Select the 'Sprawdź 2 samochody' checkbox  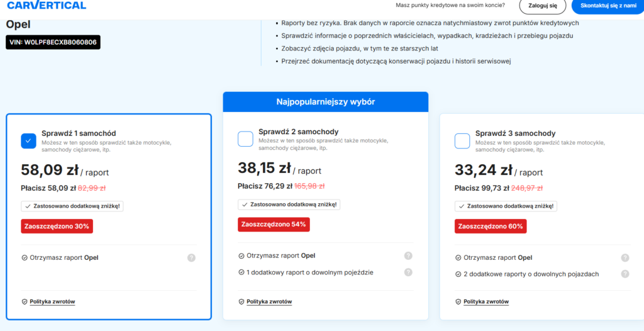245,139
